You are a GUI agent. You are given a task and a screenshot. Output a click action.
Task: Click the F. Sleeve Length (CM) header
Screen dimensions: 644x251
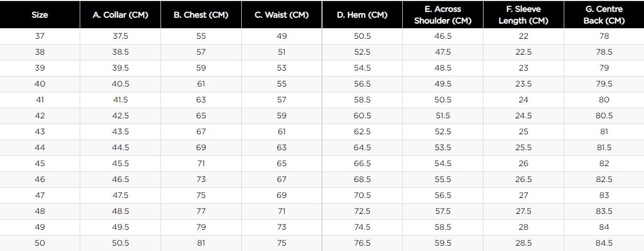click(523, 15)
